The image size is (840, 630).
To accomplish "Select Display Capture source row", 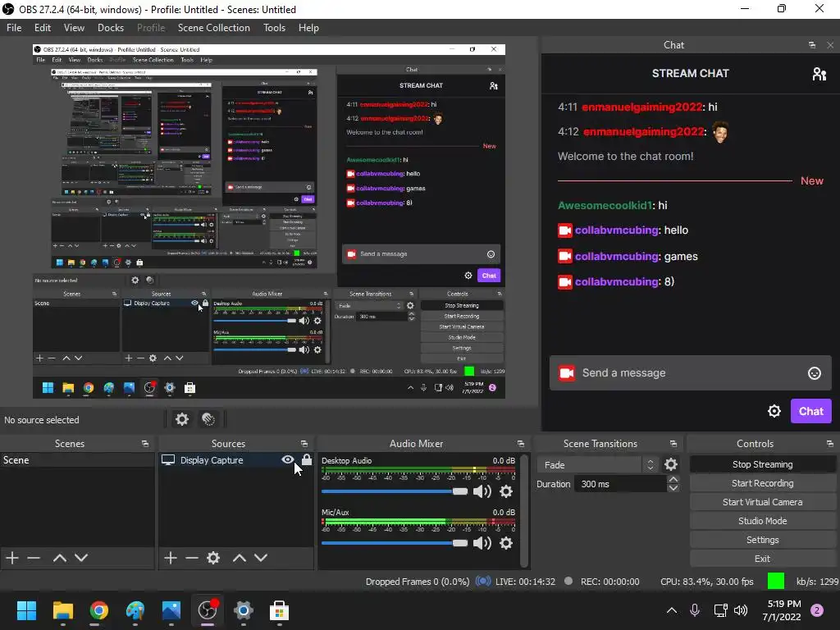I will pyautogui.click(x=235, y=459).
